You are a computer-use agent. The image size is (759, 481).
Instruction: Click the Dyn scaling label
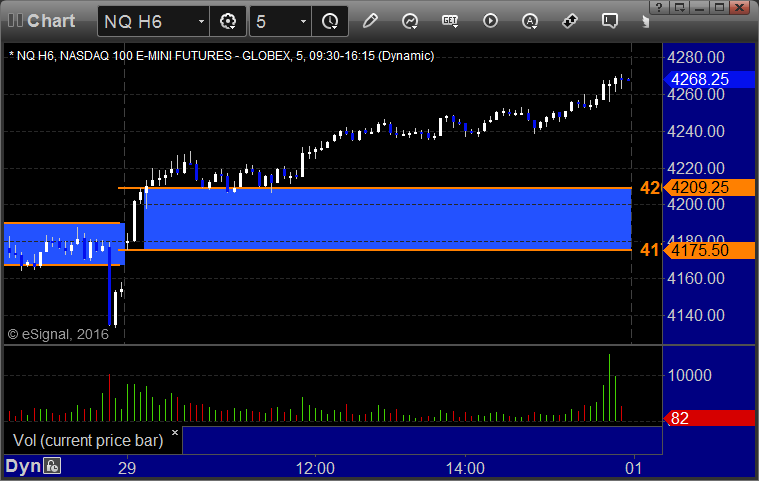23,466
